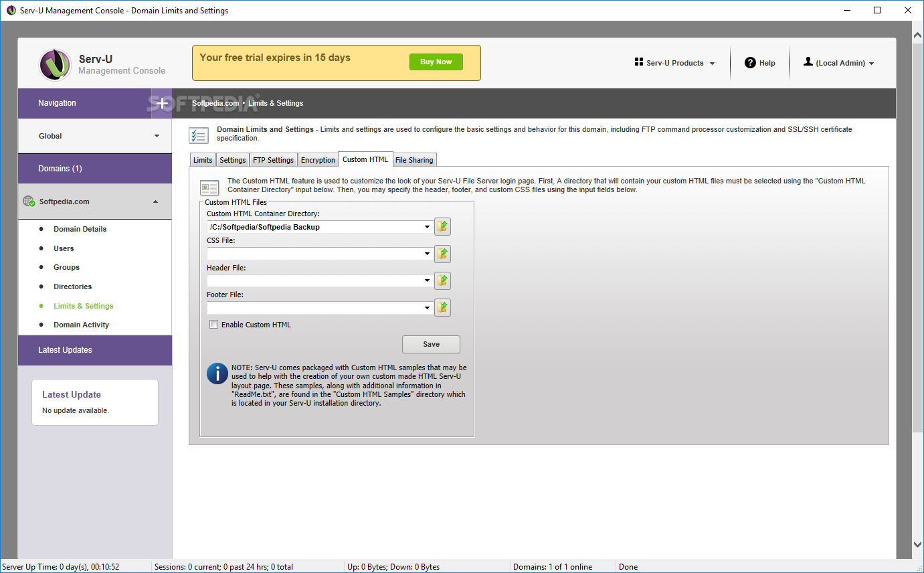The image size is (924, 573).
Task: Click the Local Admin user icon
Action: [x=808, y=62]
